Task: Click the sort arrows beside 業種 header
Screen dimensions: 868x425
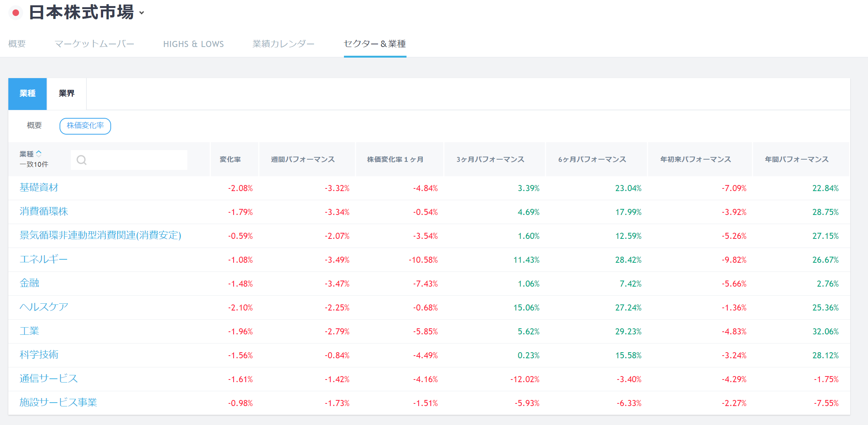Action: point(39,154)
